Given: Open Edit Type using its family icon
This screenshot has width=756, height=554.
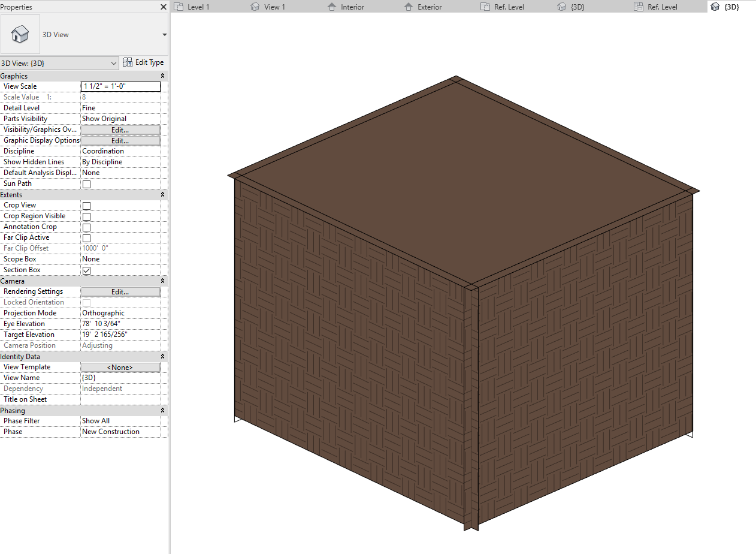Looking at the screenshot, I should (127, 62).
